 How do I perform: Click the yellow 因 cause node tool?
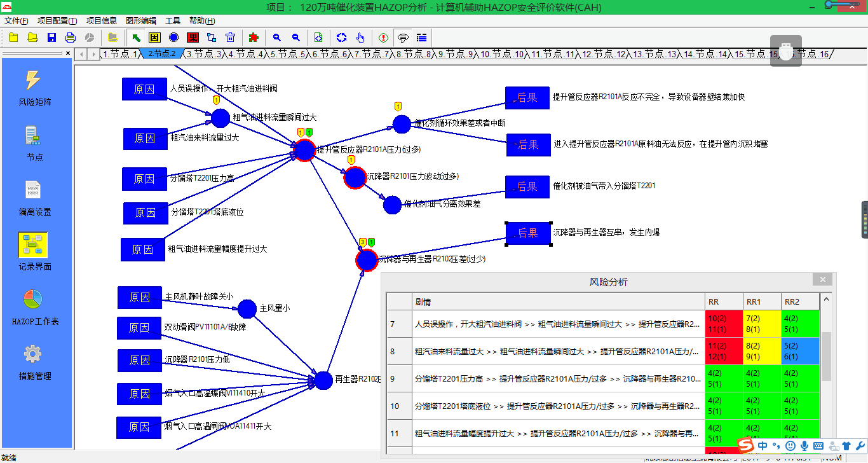[x=154, y=38]
